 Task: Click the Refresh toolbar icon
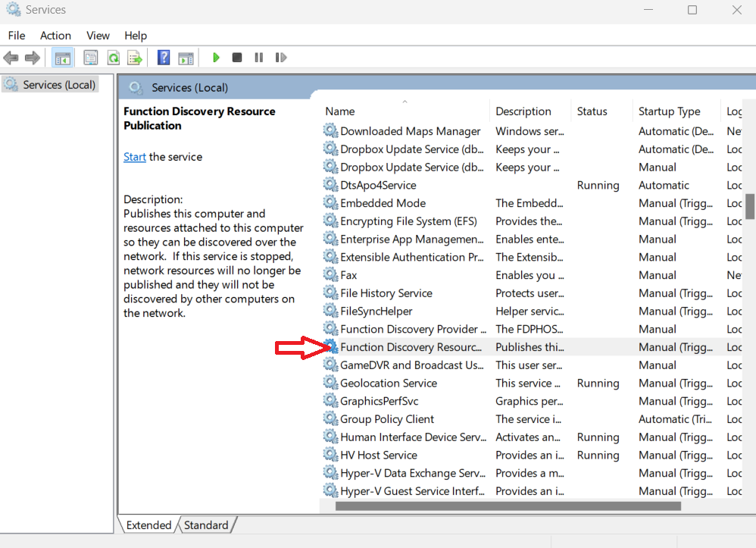(x=113, y=58)
